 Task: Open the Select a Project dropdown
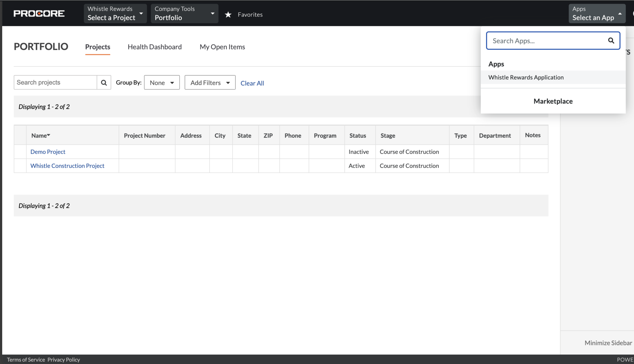[115, 14]
